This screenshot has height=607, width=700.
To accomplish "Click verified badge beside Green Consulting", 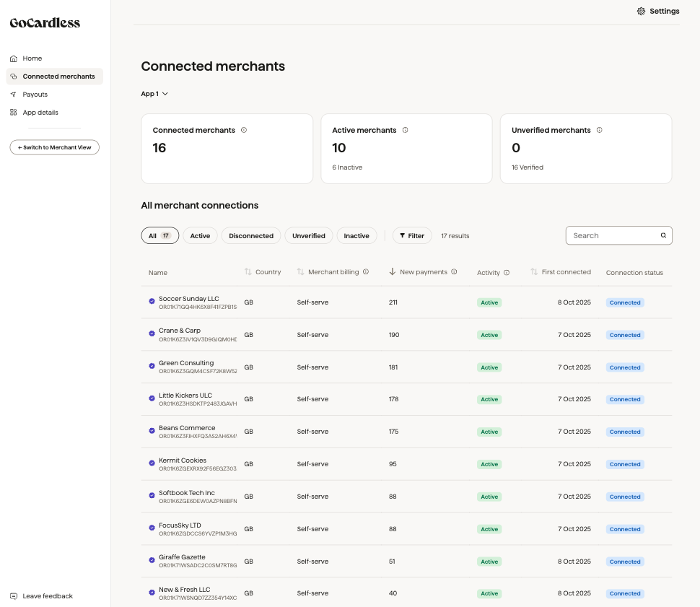I will pos(152,366).
